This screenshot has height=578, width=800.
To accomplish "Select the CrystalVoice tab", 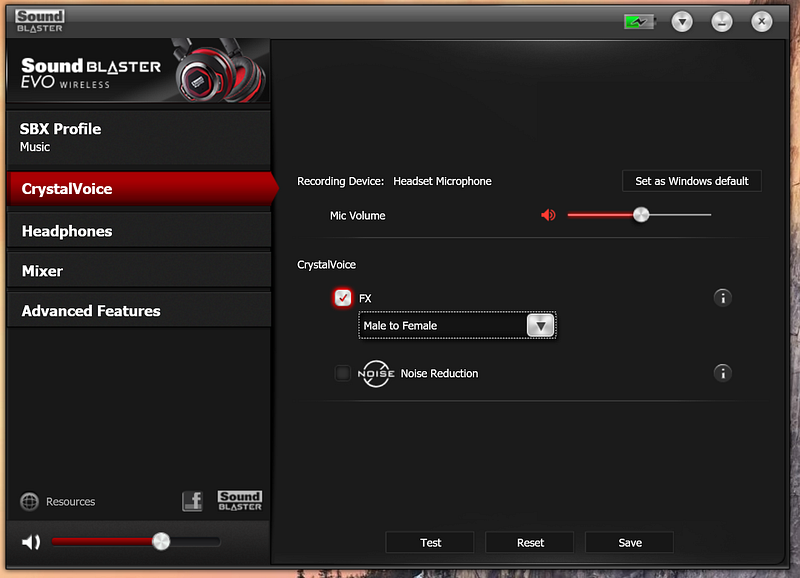I will 142,189.
